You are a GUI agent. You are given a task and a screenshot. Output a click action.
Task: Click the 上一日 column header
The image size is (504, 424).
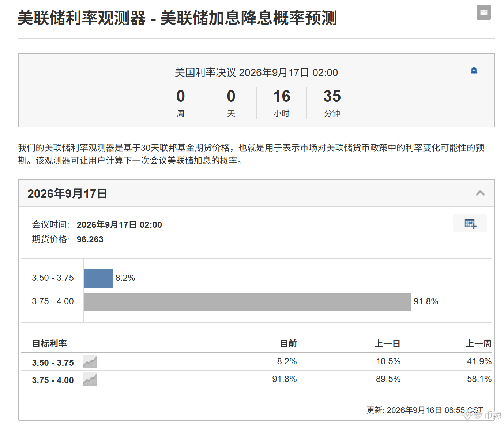pyautogui.click(x=387, y=343)
